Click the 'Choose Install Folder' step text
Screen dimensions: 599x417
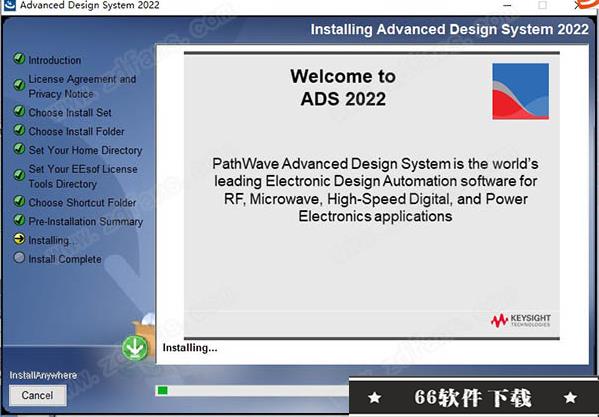[x=76, y=131]
